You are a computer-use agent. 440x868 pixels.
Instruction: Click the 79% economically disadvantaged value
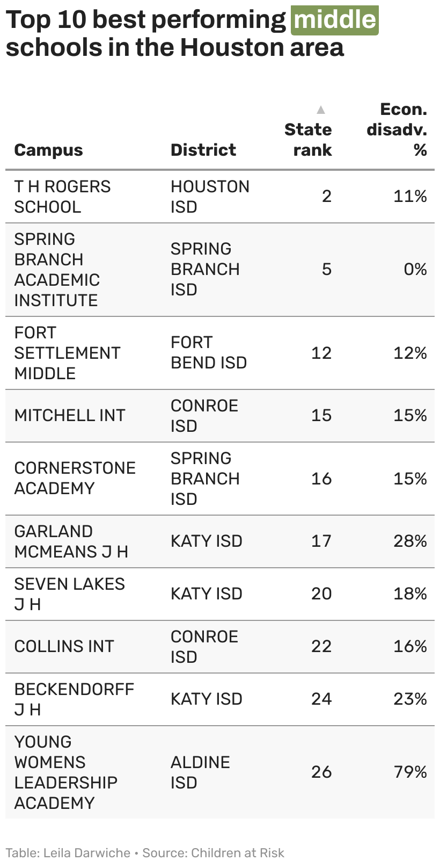(x=410, y=772)
